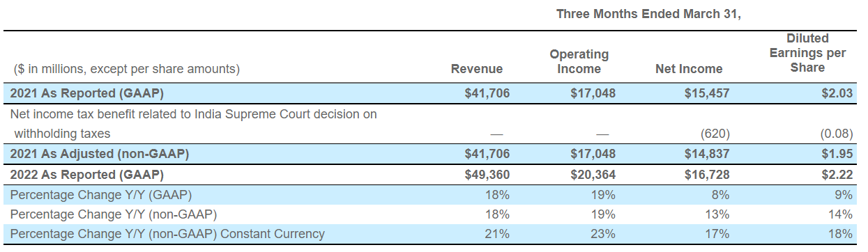Click the Net Income column header
The image size is (868, 252).
click(x=689, y=69)
